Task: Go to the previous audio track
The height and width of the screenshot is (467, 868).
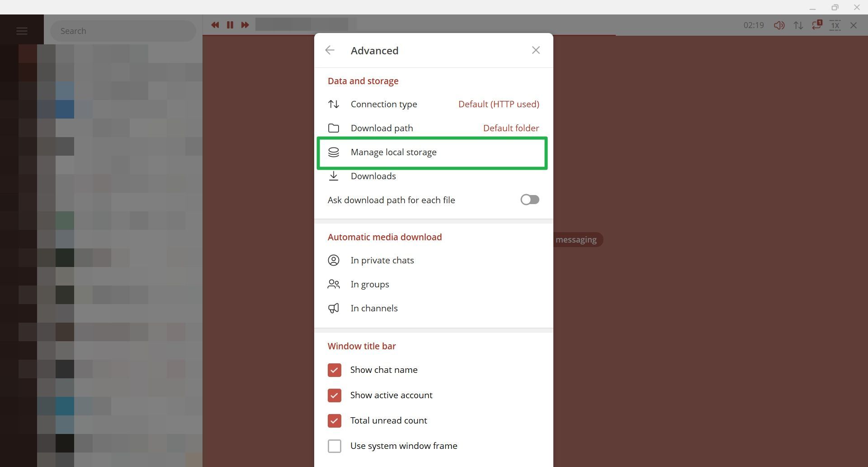Action: pos(215,25)
